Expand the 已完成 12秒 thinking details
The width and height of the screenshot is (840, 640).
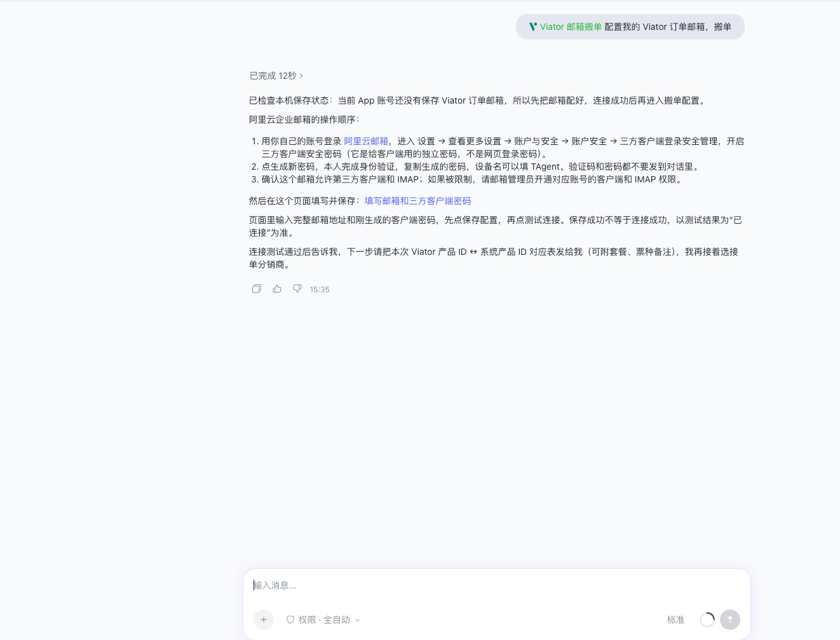276,76
